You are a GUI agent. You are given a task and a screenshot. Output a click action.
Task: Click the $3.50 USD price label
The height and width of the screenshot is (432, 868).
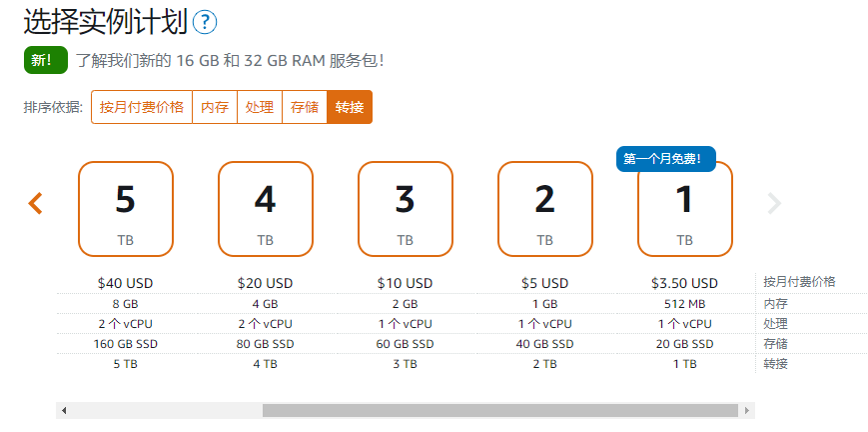[685, 283]
